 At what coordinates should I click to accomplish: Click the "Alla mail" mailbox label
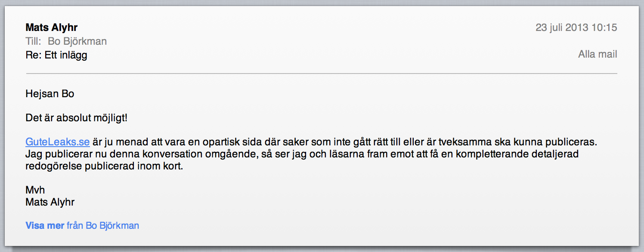[598, 54]
